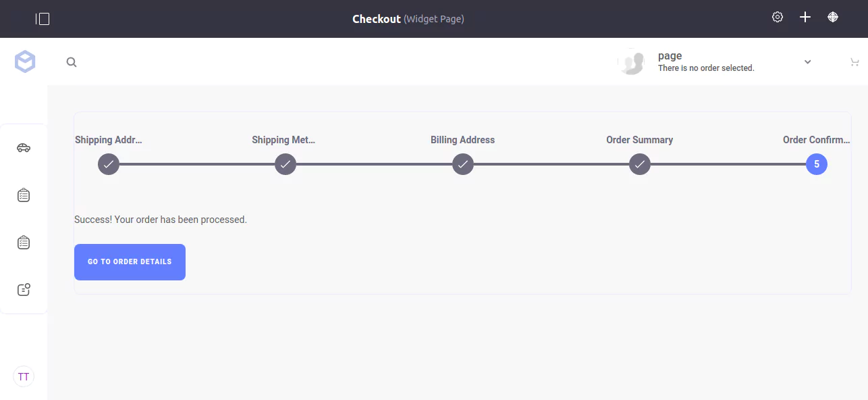Open search with the magnifier icon

point(72,62)
